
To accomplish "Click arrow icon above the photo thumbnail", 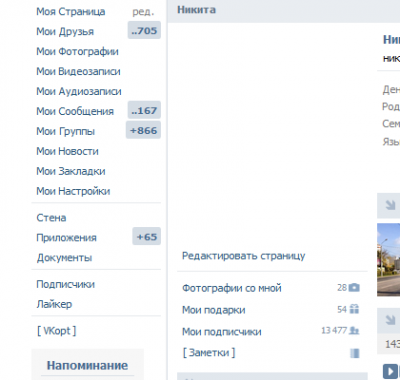I will pyautogui.click(x=390, y=205).
